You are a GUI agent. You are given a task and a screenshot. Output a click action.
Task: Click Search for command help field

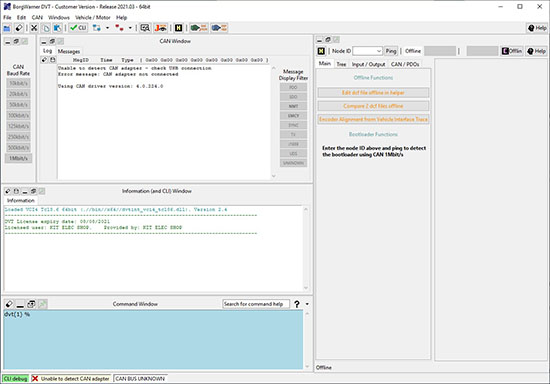click(256, 304)
